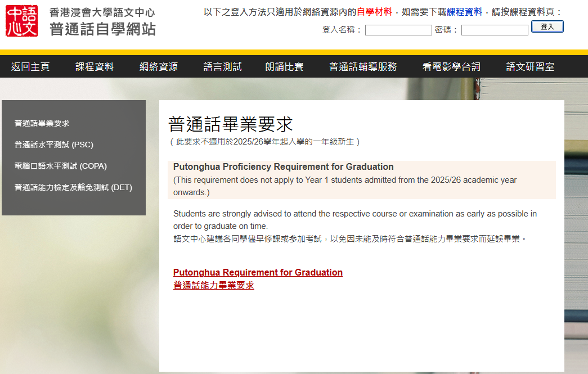Open the 課程資料 navigation menu item

95,66
